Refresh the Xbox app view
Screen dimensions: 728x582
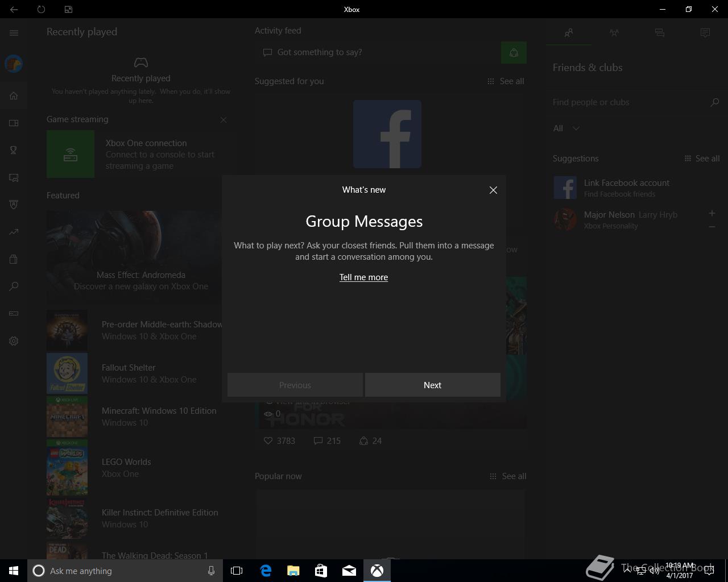point(41,9)
